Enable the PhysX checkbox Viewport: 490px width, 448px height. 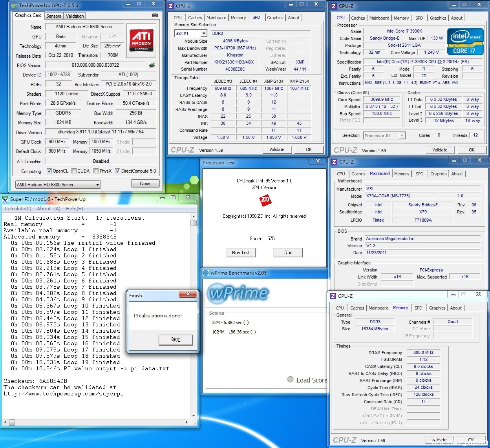[96, 171]
